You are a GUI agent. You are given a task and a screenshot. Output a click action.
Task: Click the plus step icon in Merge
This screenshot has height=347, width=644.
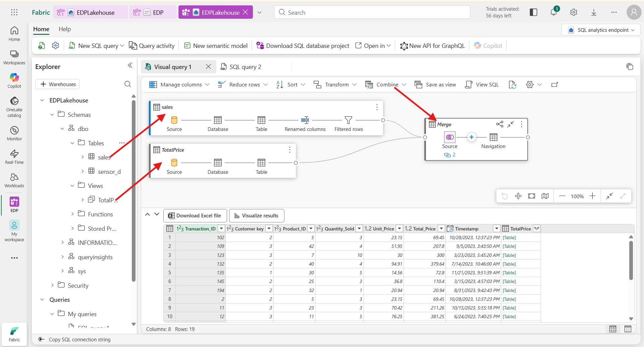(472, 137)
